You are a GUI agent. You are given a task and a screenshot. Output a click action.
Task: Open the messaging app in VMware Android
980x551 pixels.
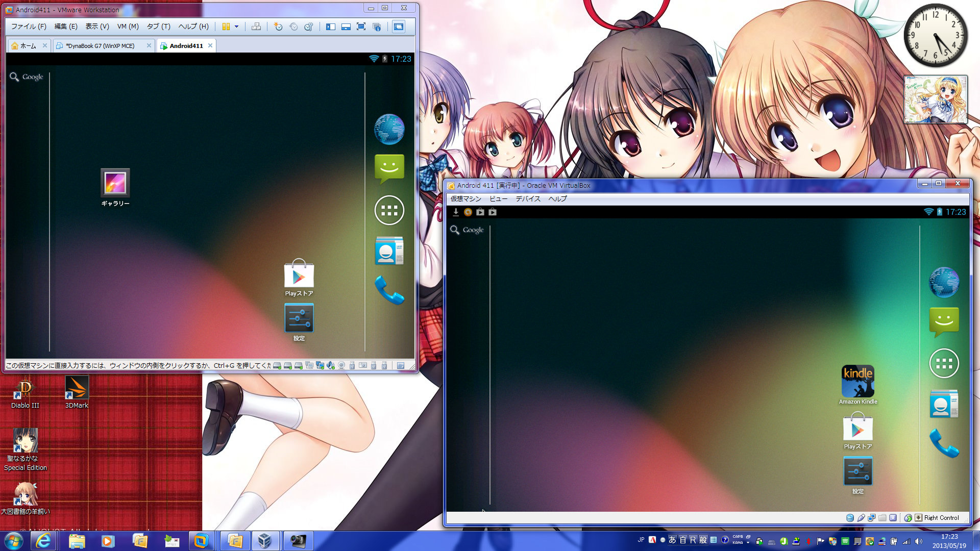[389, 168]
